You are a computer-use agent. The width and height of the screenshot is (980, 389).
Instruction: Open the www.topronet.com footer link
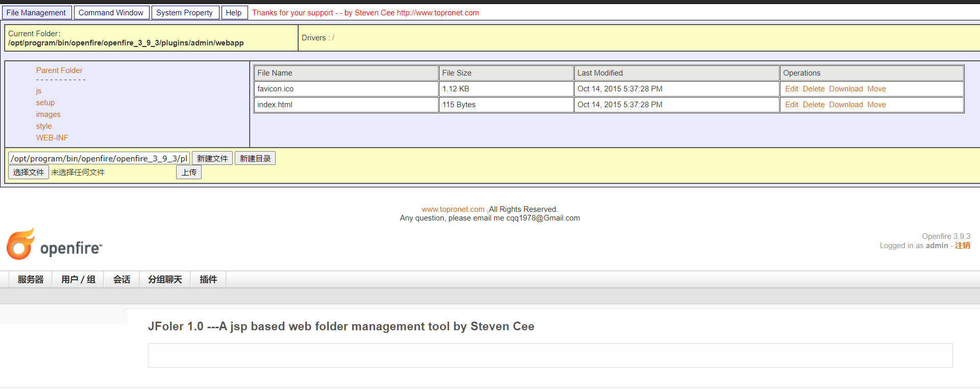tap(453, 209)
